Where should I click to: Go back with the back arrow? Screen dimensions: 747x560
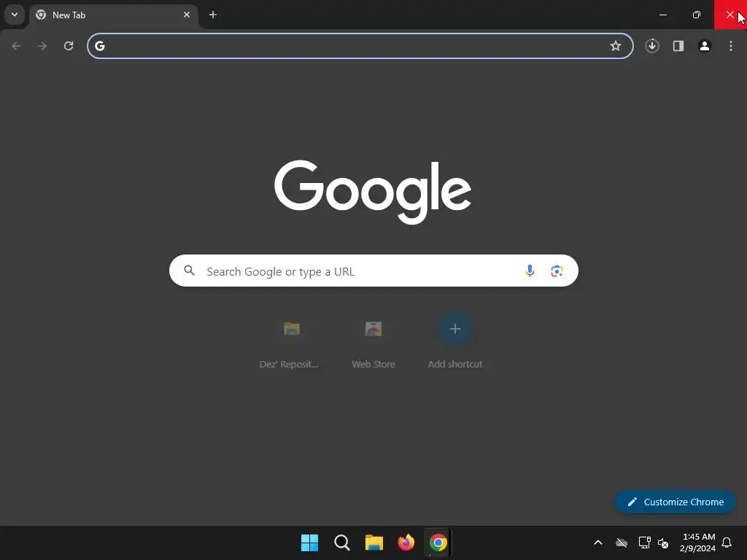coord(16,46)
